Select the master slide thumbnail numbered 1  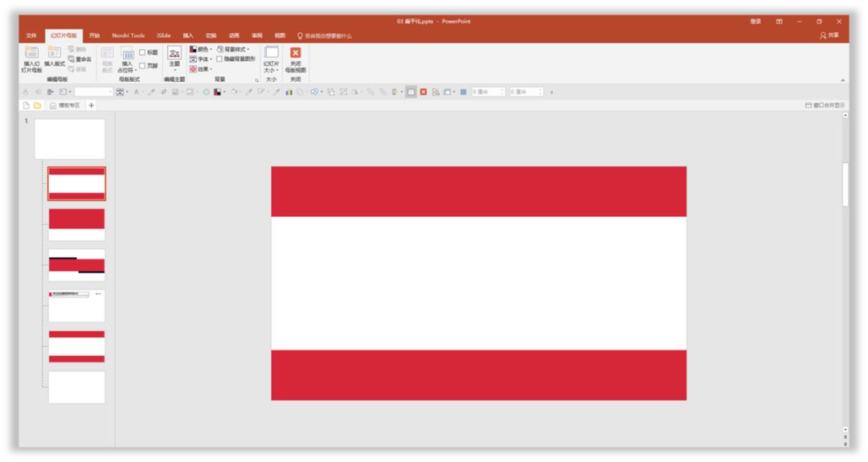coord(70,139)
